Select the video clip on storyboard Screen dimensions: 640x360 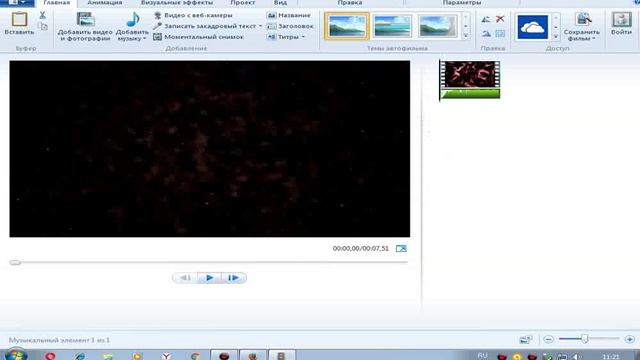click(470, 74)
